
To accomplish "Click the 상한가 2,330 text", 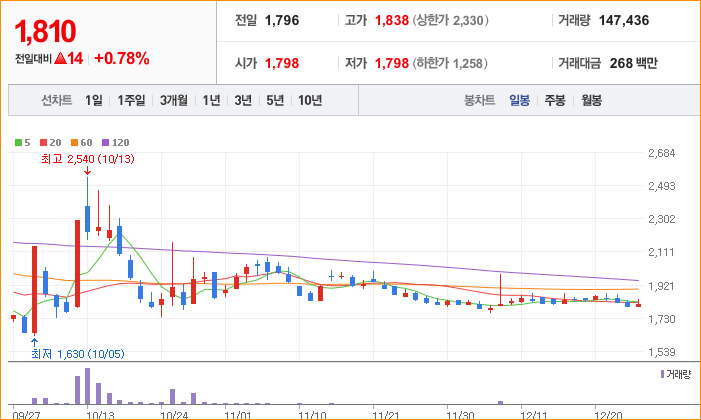I will (450, 20).
